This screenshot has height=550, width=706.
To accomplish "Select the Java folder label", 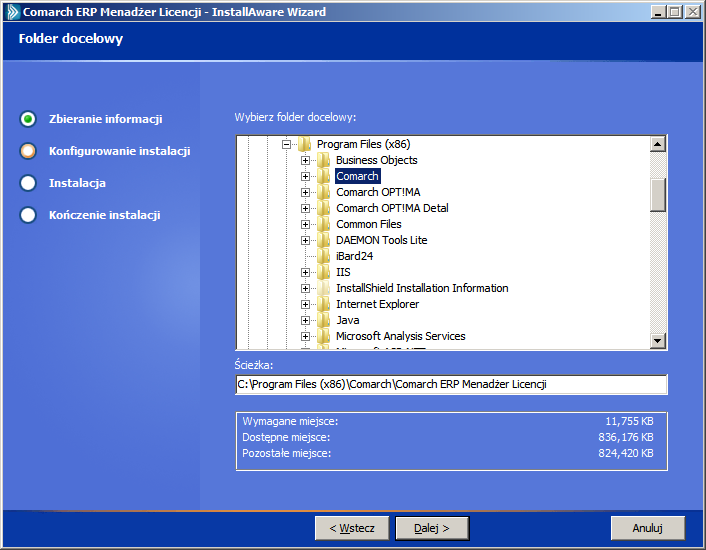I will coord(348,320).
